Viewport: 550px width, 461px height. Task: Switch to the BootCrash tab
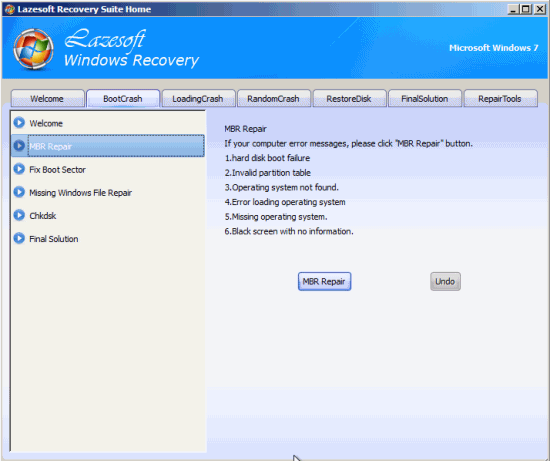[123, 99]
